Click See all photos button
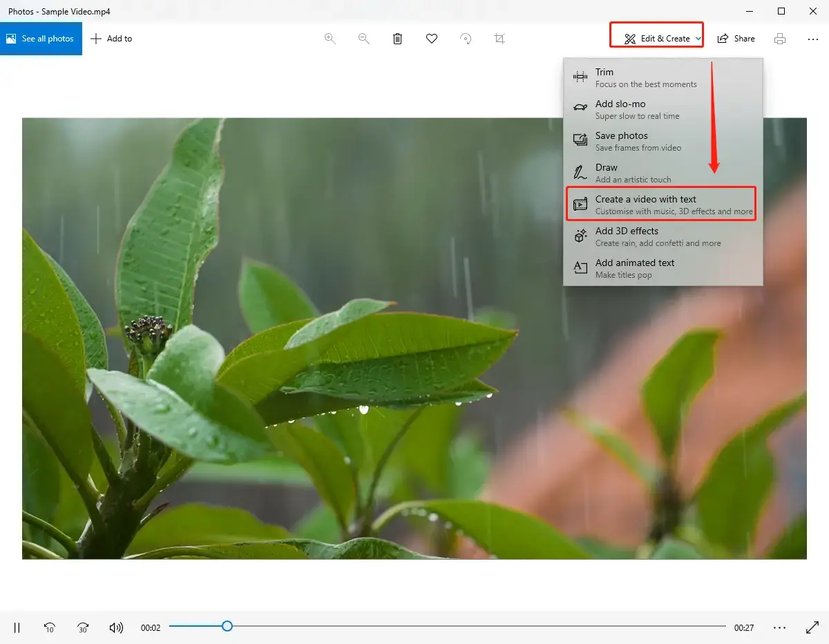The image size is (829, 644). click(41, 39)
